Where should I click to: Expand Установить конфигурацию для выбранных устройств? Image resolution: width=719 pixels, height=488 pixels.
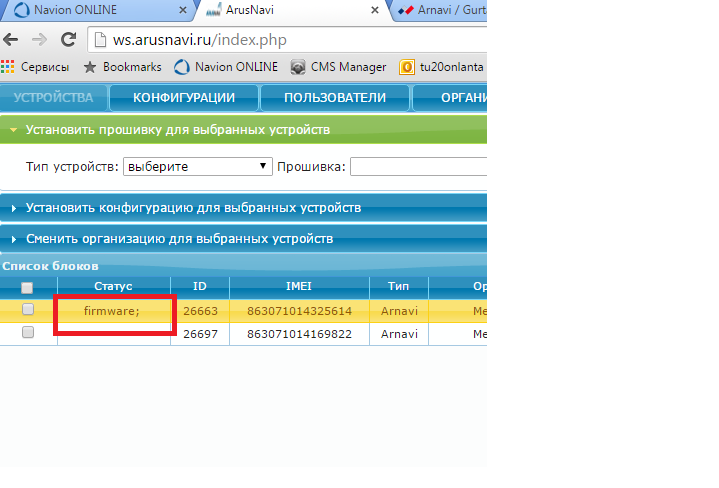193,208
